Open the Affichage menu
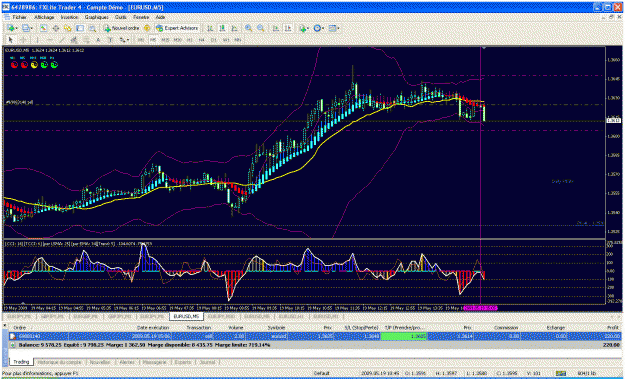The width and height of the screenshot is (625, 379). 44,18
